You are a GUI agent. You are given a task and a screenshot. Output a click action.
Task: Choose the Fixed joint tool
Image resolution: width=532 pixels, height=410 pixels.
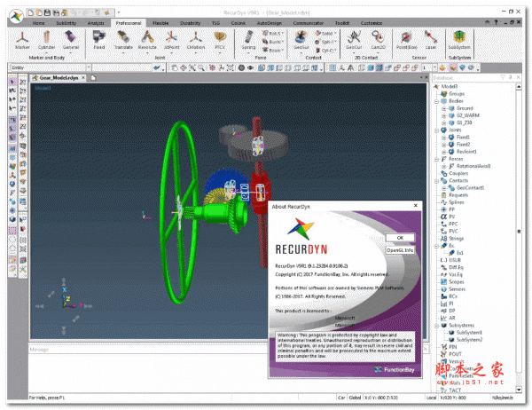(99, 39)
